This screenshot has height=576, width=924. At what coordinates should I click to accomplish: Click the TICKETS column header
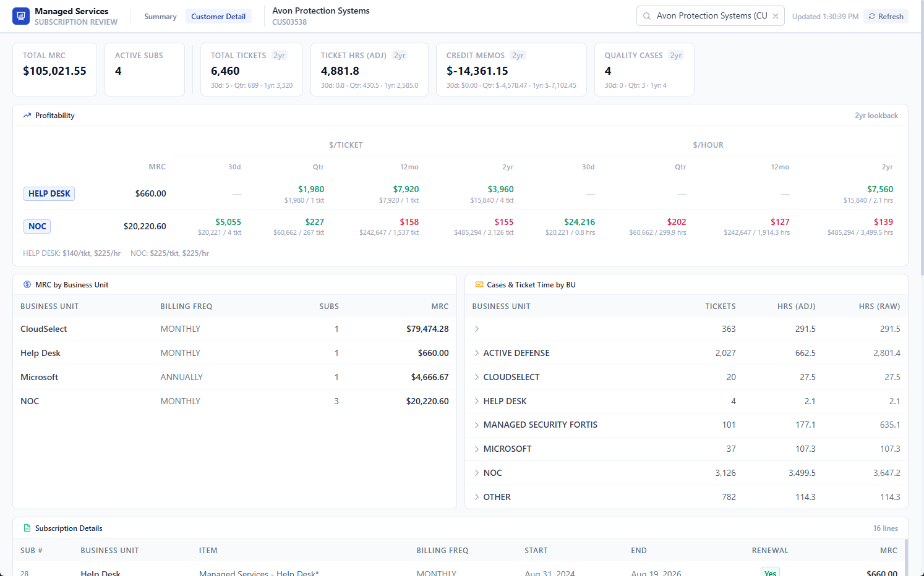[721, 307]
